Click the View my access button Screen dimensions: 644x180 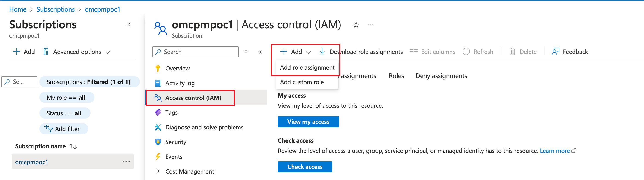coord(308,122)
